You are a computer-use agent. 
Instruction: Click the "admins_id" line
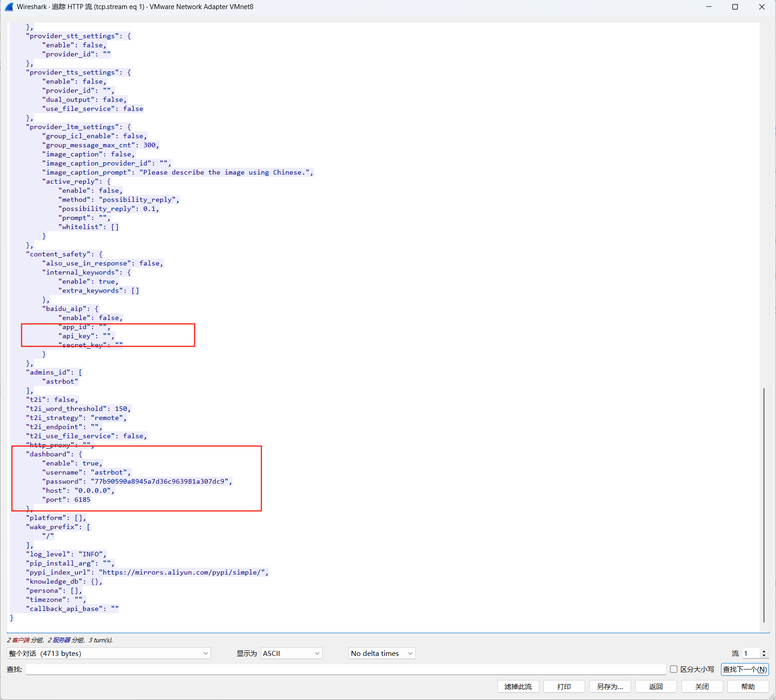pos(54,372)
